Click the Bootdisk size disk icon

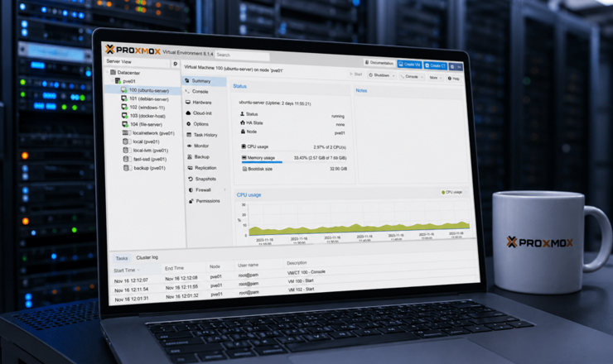[244, 169]
